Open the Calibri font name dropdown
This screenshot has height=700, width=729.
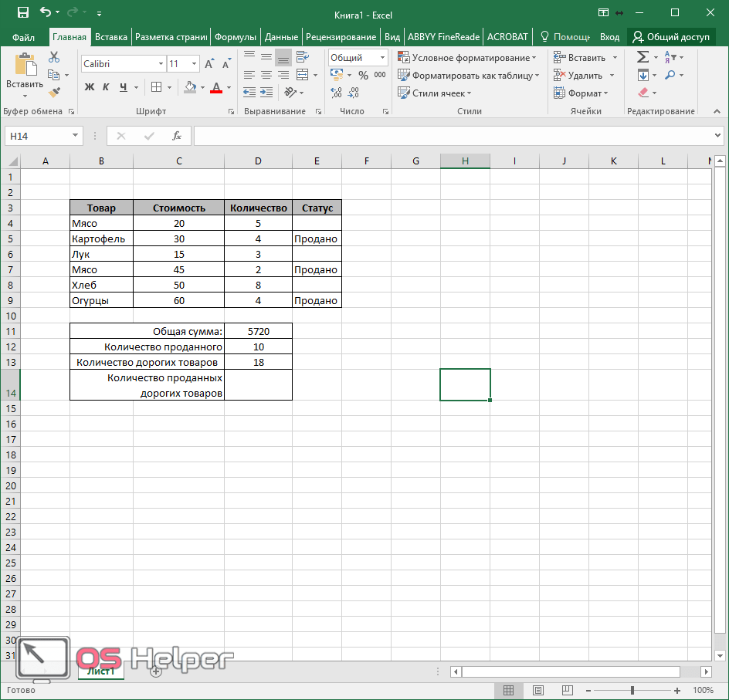[161, 64]
